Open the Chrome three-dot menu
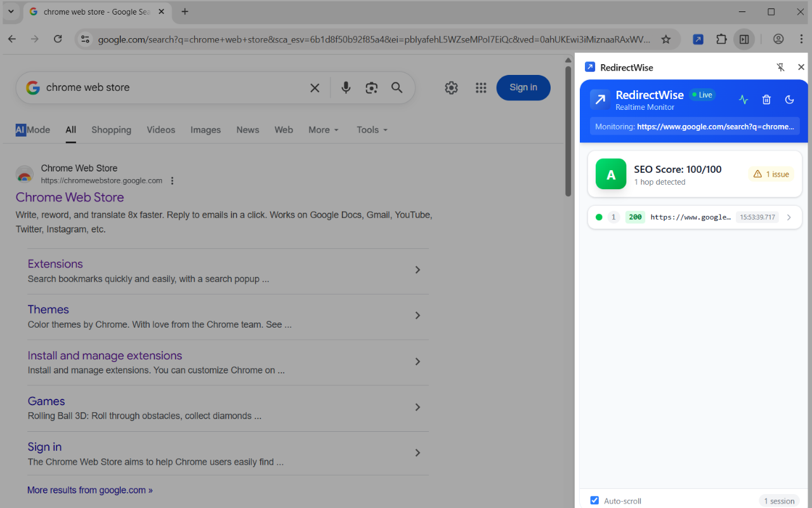This screenshot has height=508, width=812. (801, 39)
